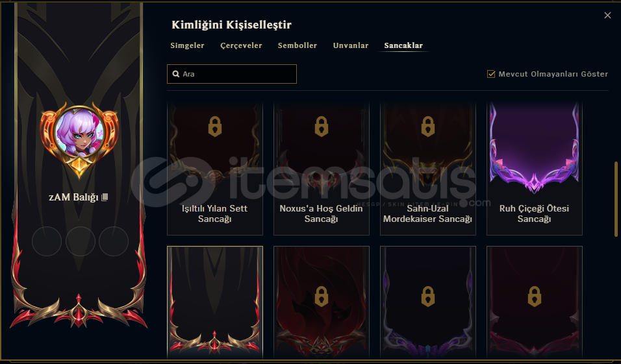The width and height of the screenshot is (621, 364).
Task: Click the summoner profile icon avatar
Action: 79,133
